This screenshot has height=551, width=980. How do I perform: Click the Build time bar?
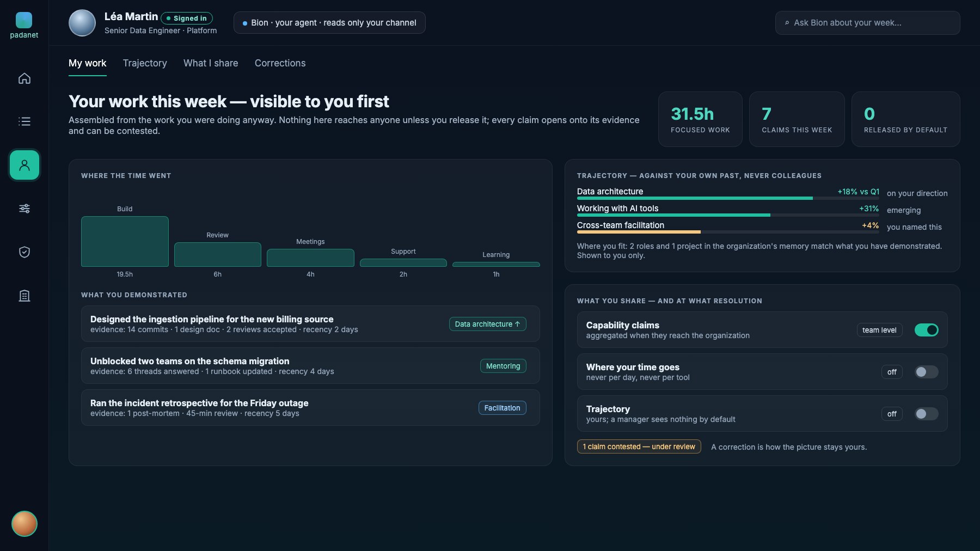[x=125, y=241]
